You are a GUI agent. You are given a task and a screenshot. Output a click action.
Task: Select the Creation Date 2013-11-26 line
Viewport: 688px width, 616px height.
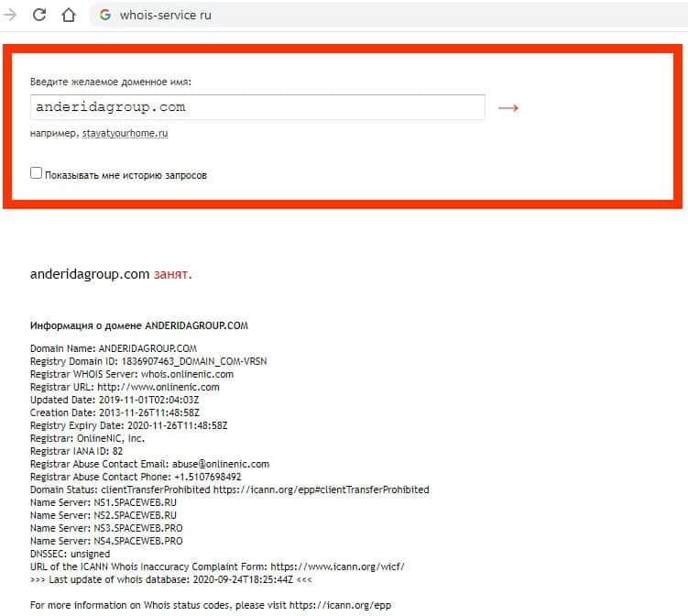[115, 412]
